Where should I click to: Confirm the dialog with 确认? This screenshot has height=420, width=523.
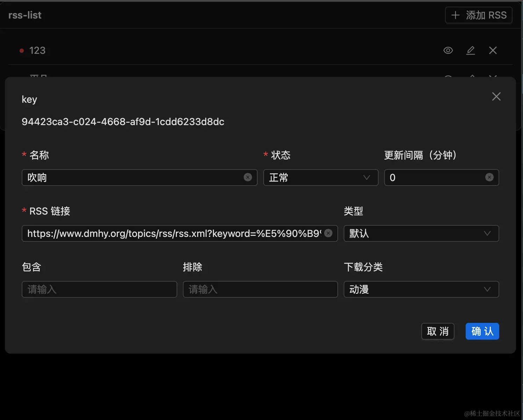482,331
